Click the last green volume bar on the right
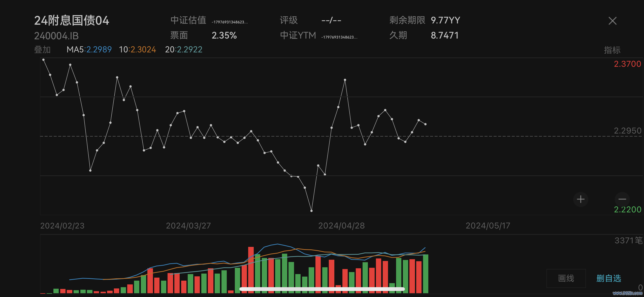 click(x=426, y=273)
